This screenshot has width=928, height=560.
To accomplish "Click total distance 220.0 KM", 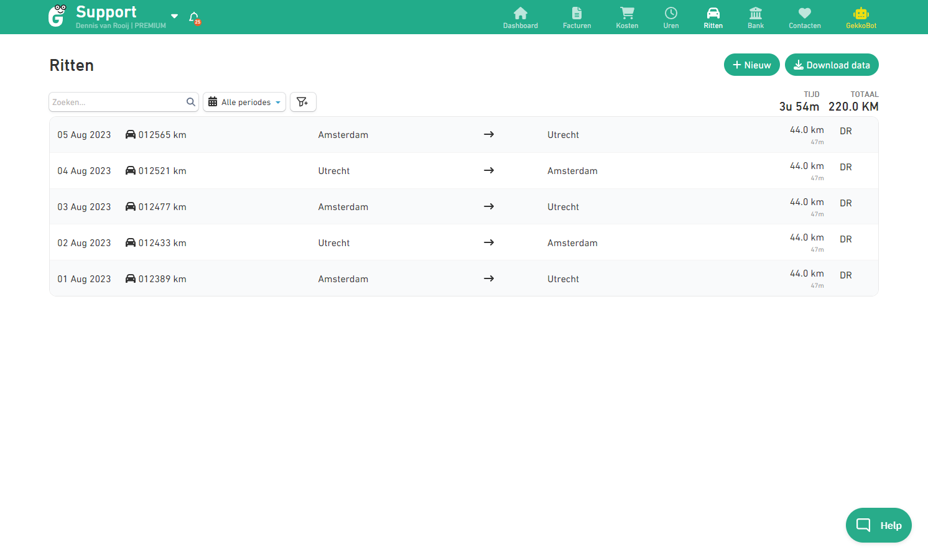I will tap(853, 106).
